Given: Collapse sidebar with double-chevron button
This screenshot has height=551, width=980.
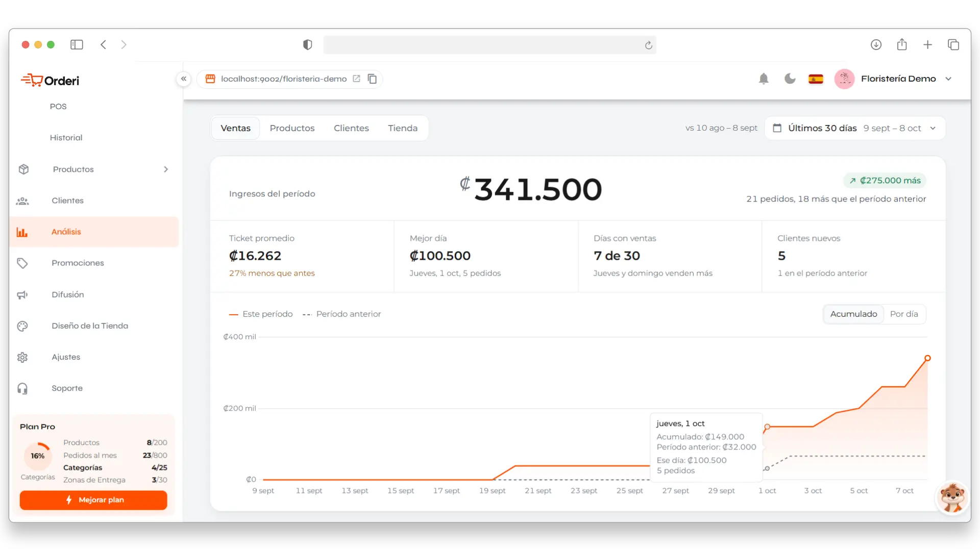Looking at the screenshot, I should 184,79.
